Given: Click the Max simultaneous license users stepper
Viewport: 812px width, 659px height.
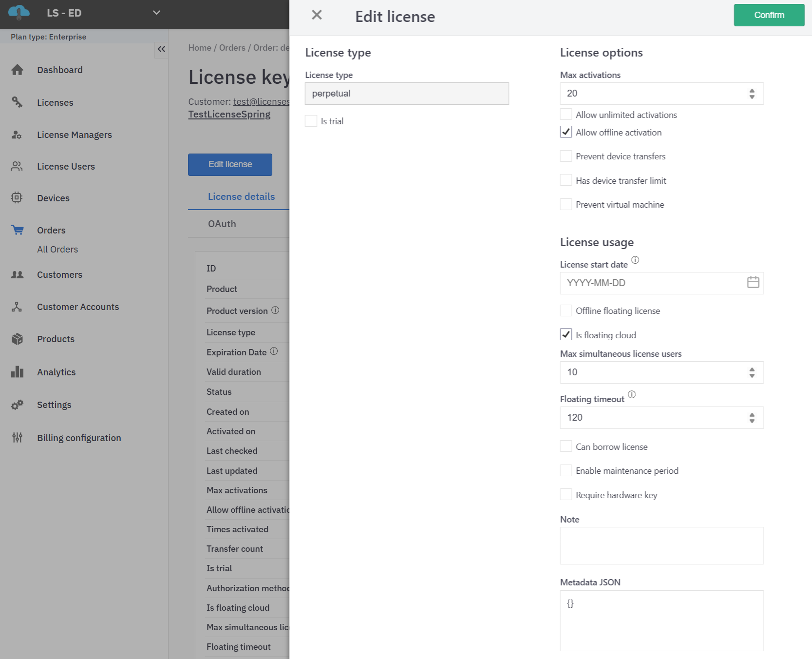Looking at the screenshot, I should coord(752,372).
